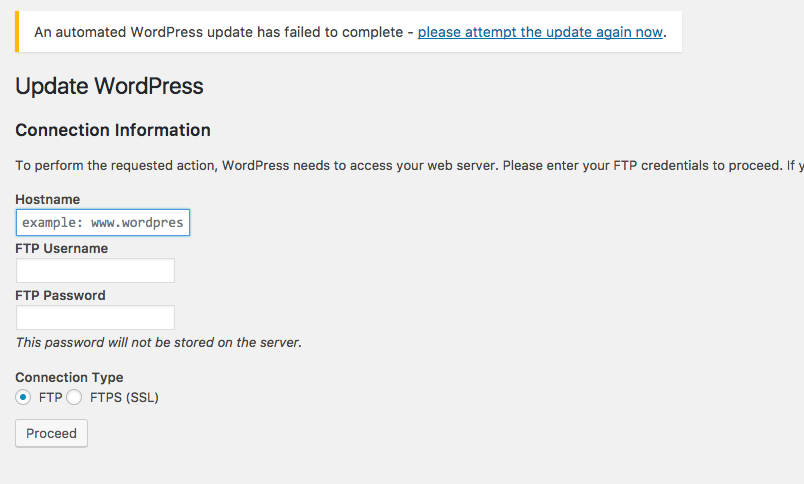
Task: Choose the FTP connection type radio button
Action: pyautogui.click(x=23, y=397)
